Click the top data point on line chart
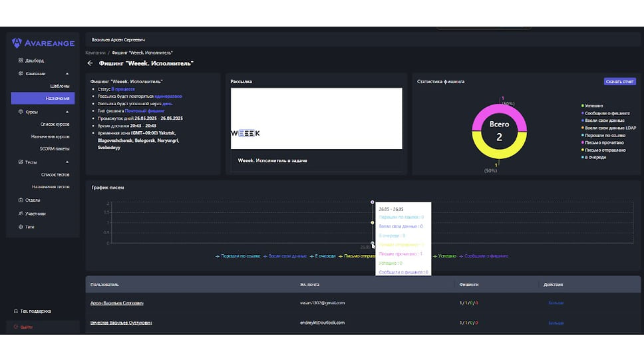Viewport: 644px width, 362px height. coord(373,202)
